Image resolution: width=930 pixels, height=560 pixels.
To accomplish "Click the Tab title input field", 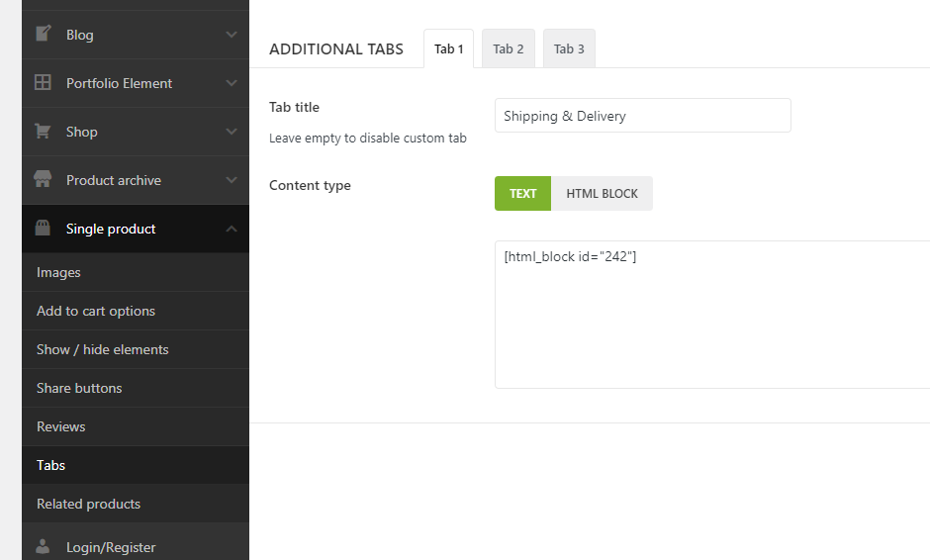I will coord(642,116).
